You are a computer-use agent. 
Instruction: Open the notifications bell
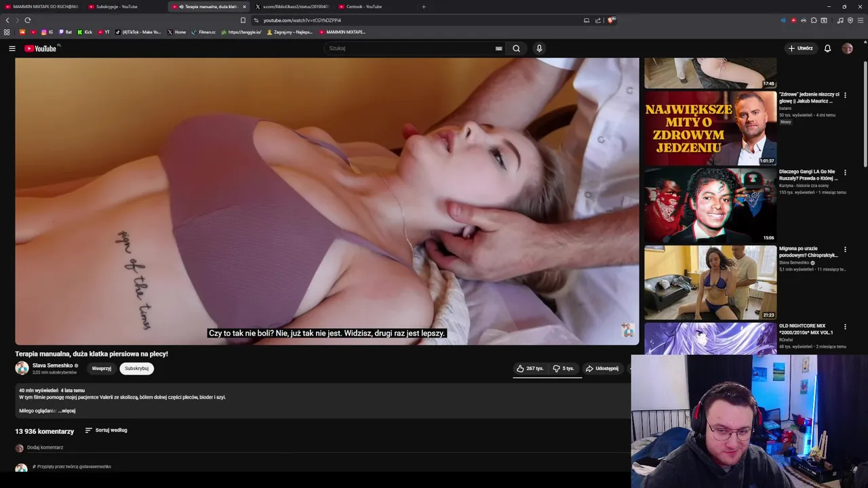pos(827,48)
